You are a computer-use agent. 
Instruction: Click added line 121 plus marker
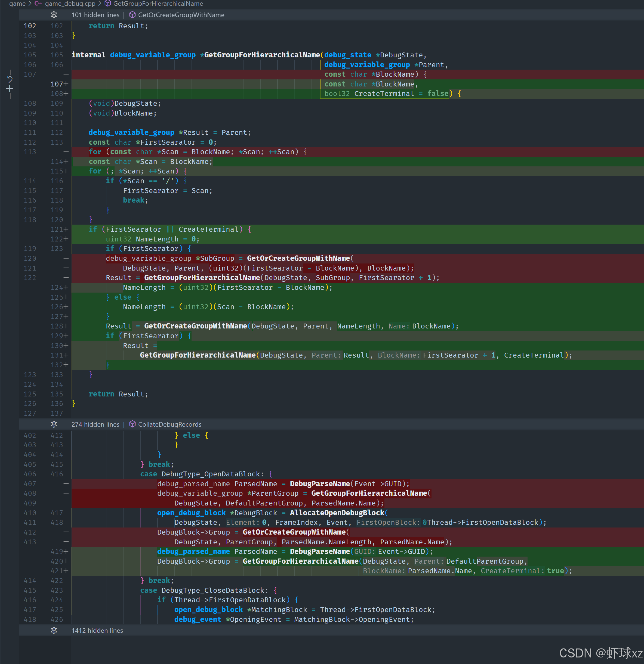point(66,229)
